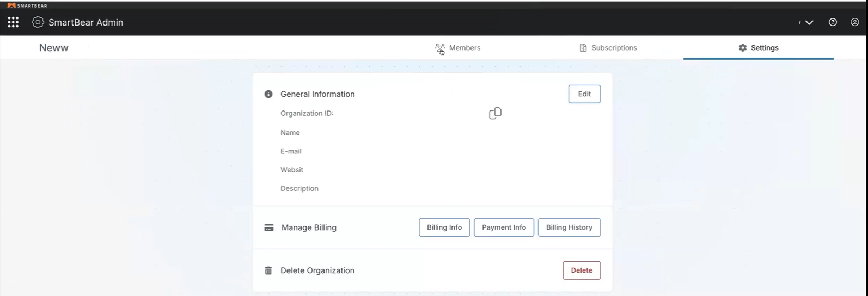This screenshot has height=296, width=868.
Task: Open the app launcher grid icon
Action: click(x=13, y=22)
